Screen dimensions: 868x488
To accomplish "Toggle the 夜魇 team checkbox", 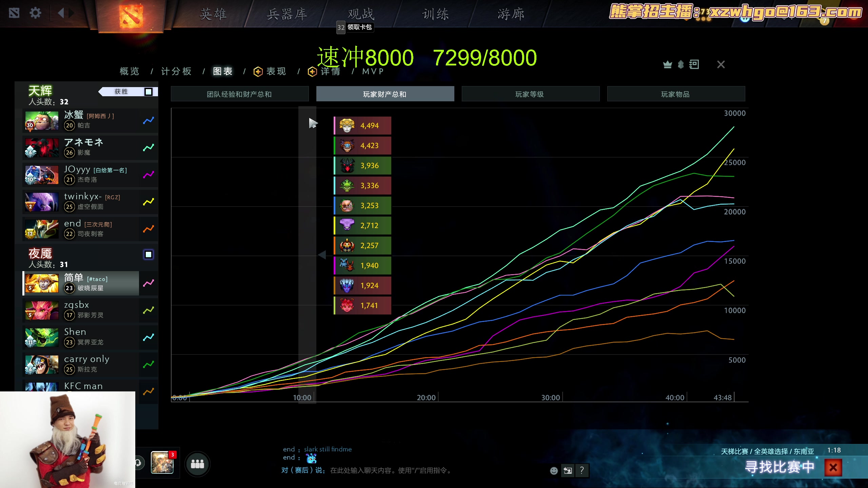I will pos(149,255).
